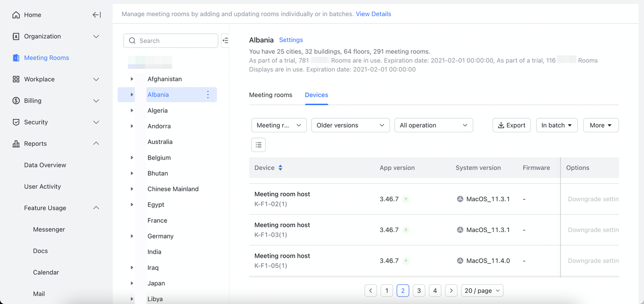Expand the Afghanistan tree node

pyautogui.click(x=132, y=79)
